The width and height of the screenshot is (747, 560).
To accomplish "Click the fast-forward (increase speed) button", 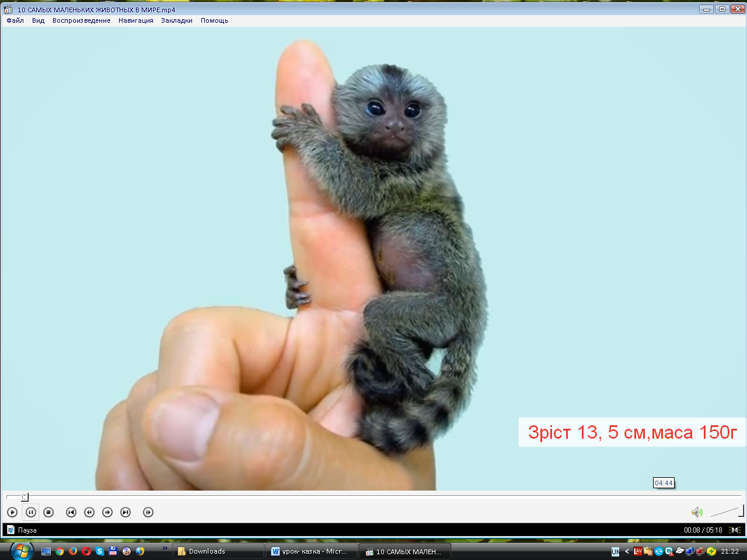I will coord(107,512).
